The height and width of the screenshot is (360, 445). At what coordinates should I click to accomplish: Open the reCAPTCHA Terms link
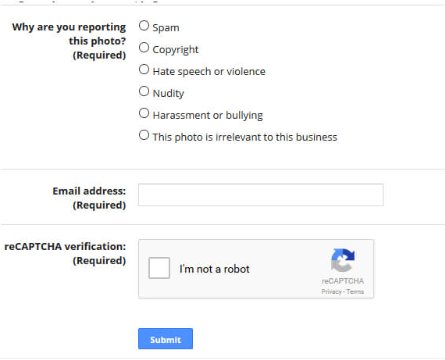tap(355, 292)
